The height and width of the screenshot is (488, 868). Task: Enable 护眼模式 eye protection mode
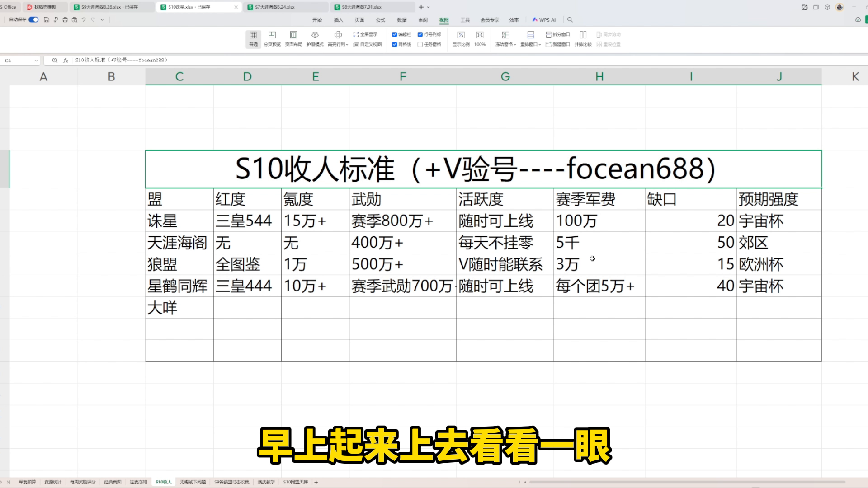coord(315,38)
